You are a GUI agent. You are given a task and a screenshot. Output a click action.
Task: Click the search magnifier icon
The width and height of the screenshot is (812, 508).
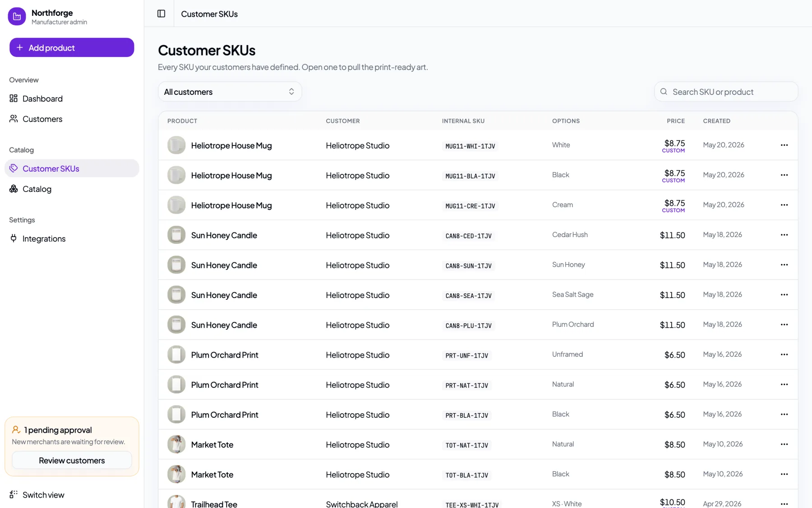(664, 92)
